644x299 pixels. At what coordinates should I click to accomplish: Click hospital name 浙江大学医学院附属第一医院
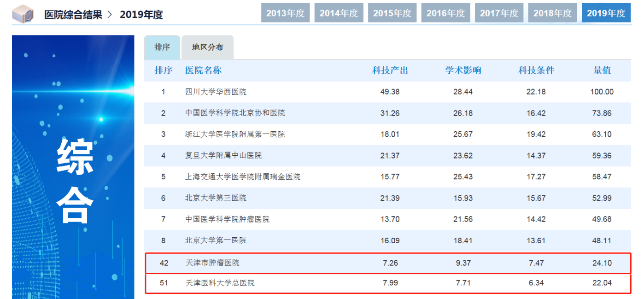(x=235, y=134)
